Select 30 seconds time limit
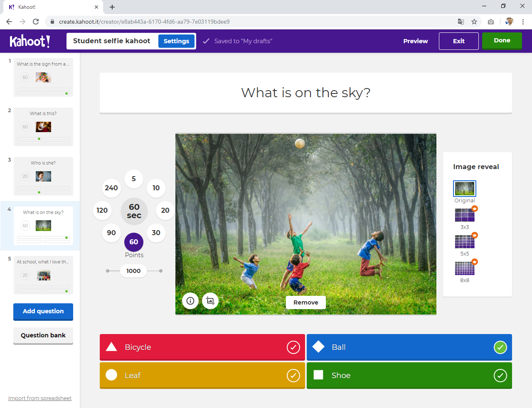The width and height of the screenshot is (532, 408). pos(156,233)
